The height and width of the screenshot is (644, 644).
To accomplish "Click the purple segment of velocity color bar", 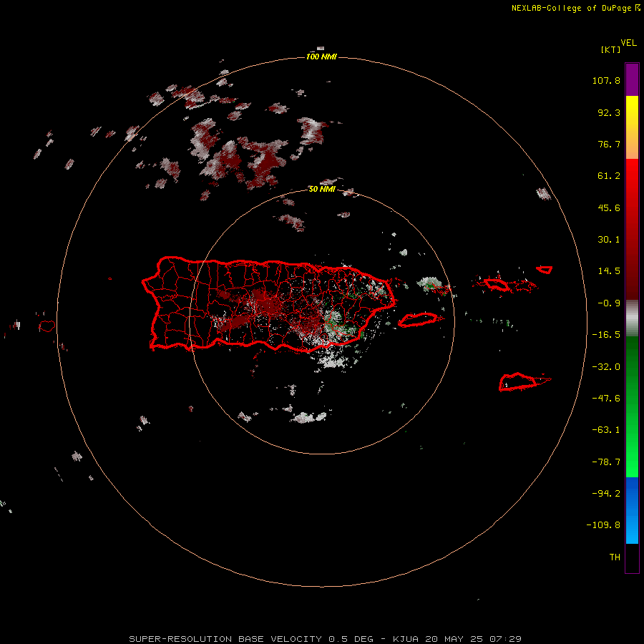I will click(632, 79).
